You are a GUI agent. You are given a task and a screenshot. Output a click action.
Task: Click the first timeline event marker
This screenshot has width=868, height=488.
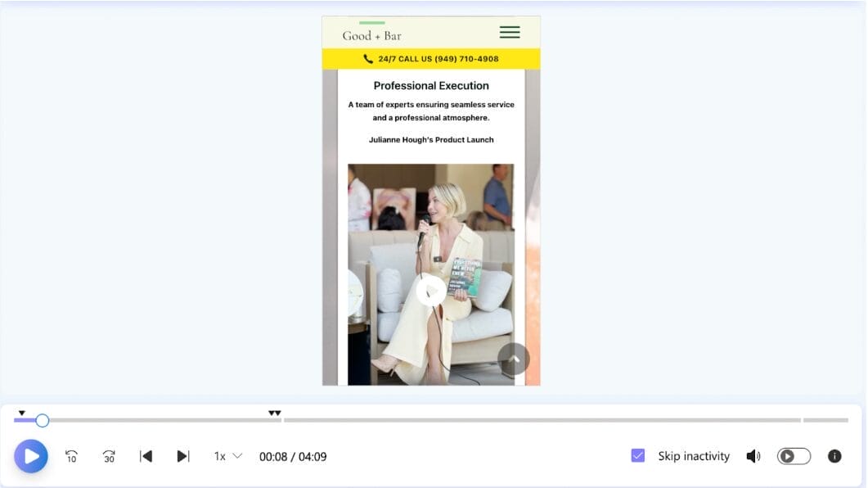[22, 413]
